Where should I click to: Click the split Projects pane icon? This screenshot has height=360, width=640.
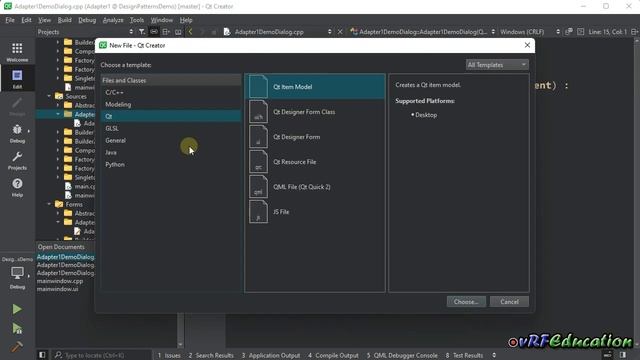click(166, 32)
